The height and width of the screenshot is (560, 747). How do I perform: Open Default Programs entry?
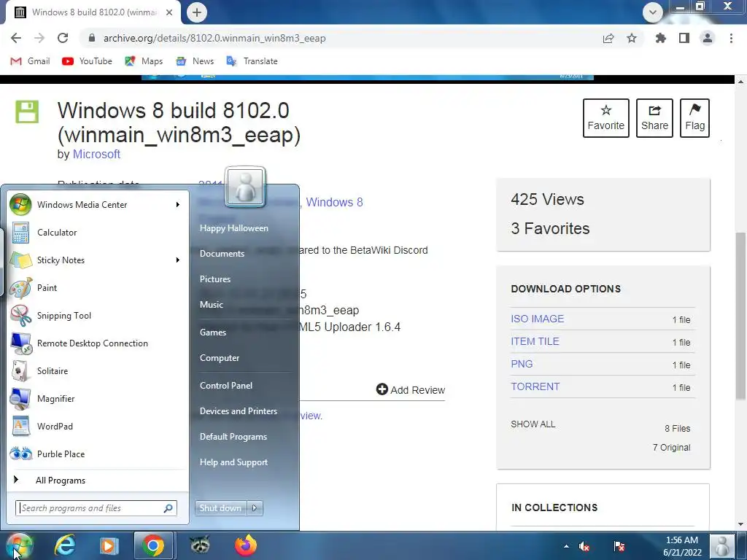[233, 437]
